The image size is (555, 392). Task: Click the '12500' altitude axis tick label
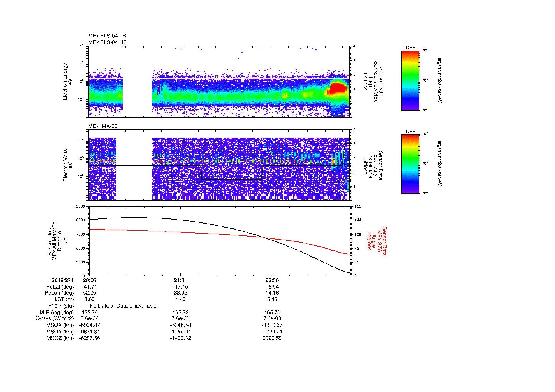pos(80,206)
